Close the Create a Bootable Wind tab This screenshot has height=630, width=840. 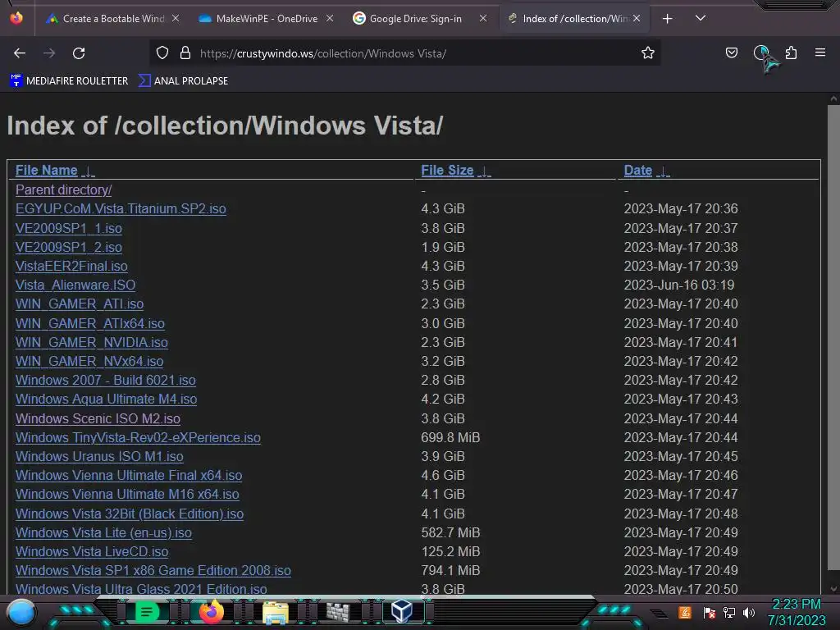176,18
